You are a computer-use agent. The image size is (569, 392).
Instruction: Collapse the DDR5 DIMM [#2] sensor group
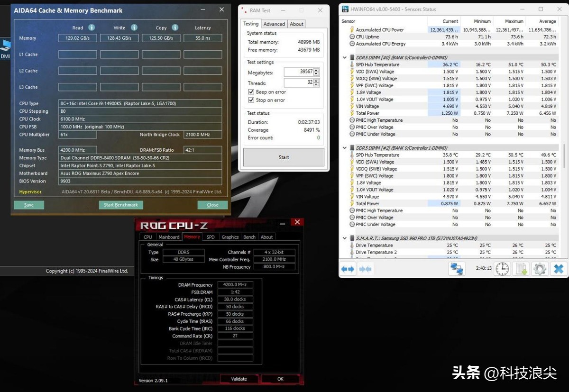coord(344,148)
